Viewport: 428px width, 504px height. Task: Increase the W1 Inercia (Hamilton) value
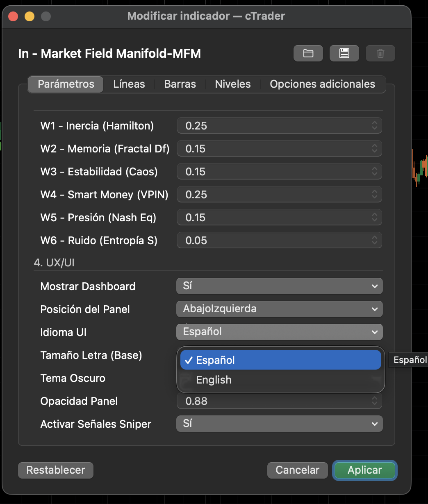374,123
